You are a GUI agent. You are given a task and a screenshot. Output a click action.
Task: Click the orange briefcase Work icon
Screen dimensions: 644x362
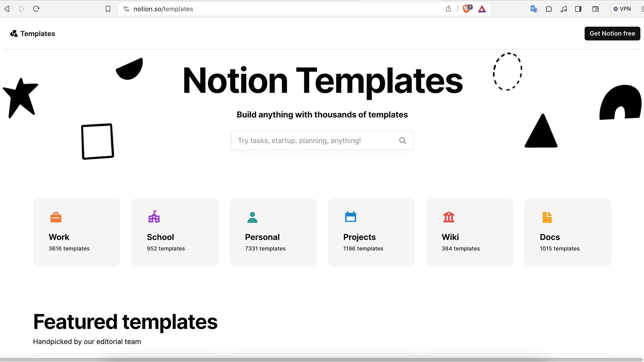[x=56, y=217]
